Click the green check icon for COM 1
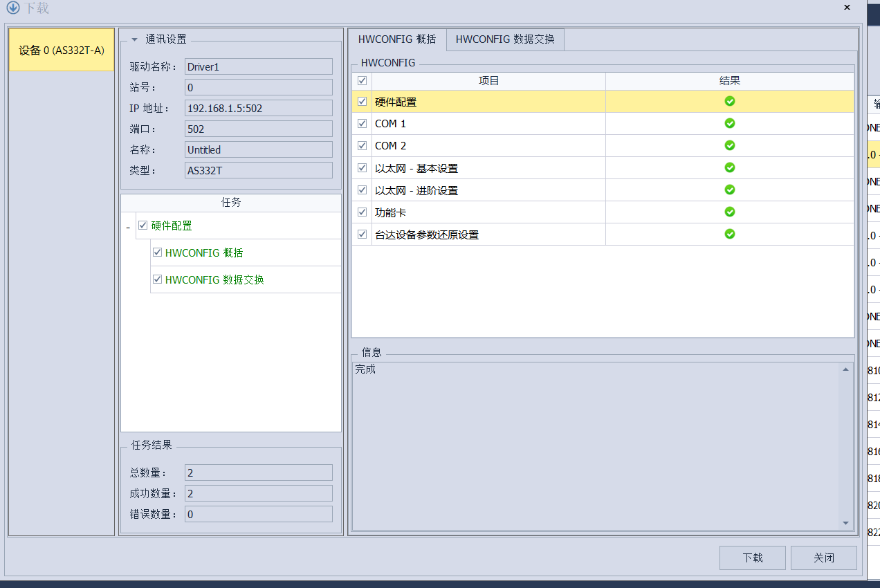This screenshot has height=588, width=880. point(729,123)
